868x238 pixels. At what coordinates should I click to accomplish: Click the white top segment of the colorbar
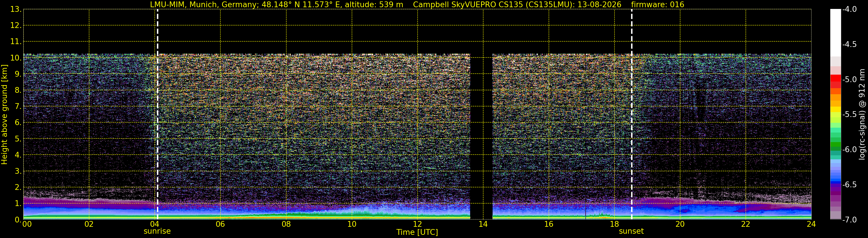click(836, 33)
